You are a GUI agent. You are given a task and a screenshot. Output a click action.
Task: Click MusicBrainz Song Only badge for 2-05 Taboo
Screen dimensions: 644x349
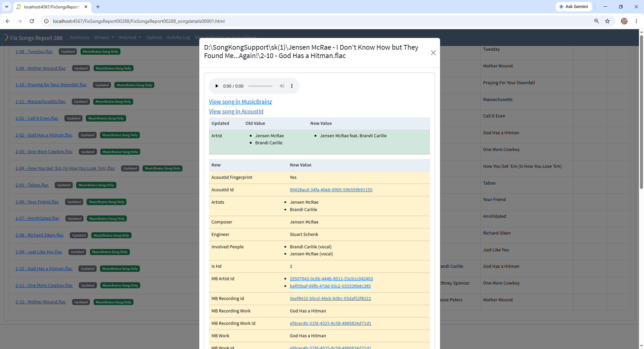click(96, 185)
